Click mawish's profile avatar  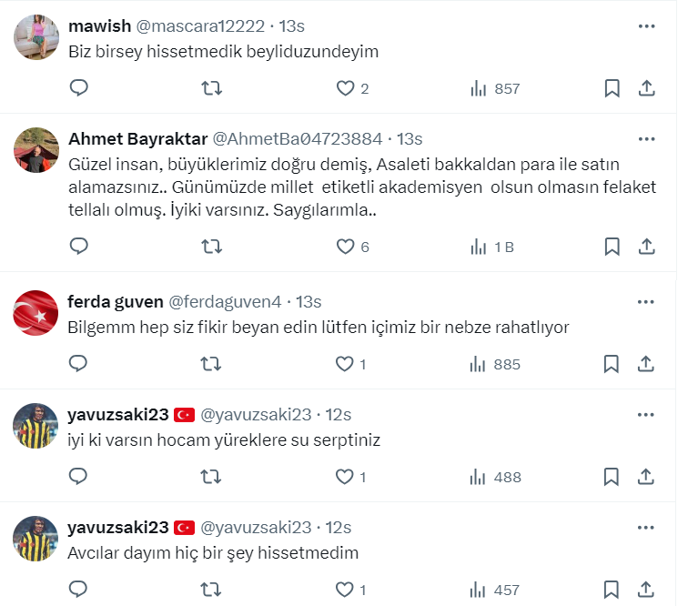click(x=36, y=37)
